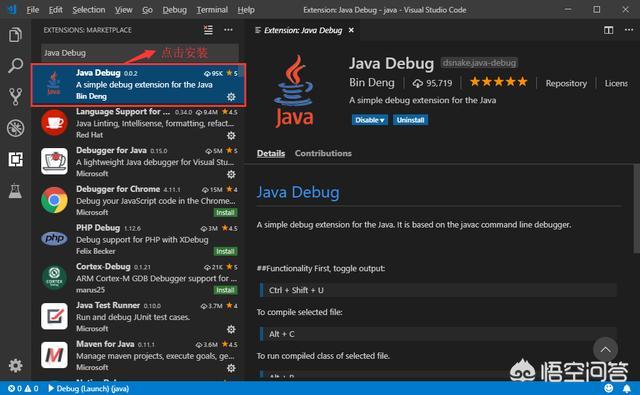Screen dimensions: 640x395
Task: Open extensions panel more actions menu
Action: [228, 30]
